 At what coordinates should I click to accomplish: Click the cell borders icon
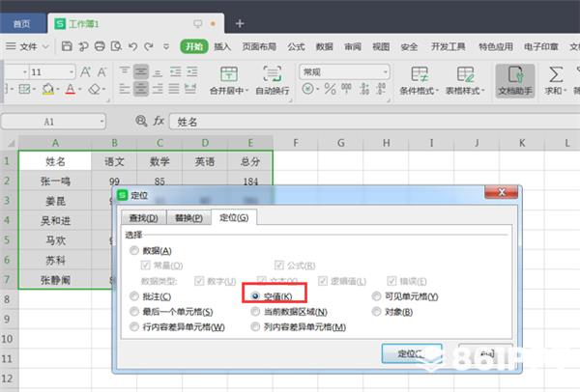click(24, 89)
